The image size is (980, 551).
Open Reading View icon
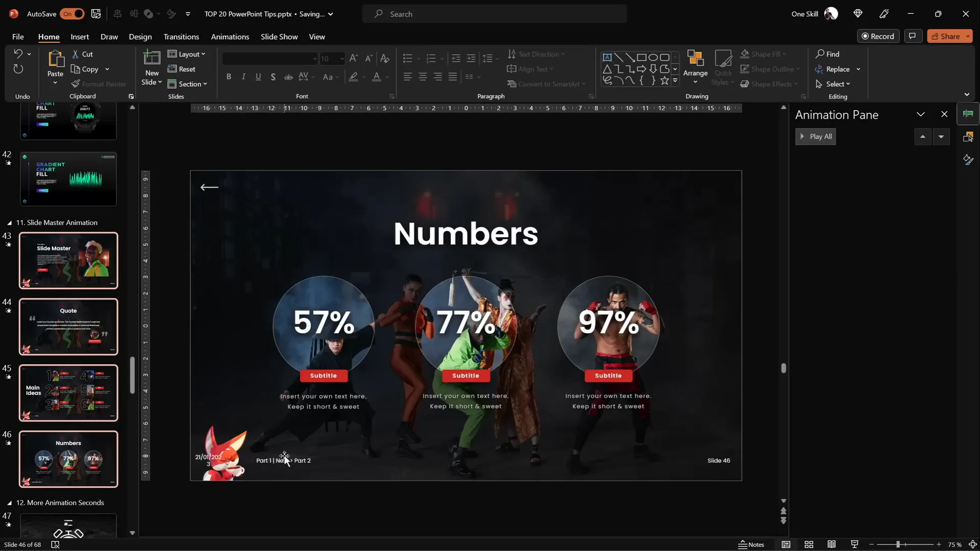pos(831,544)
